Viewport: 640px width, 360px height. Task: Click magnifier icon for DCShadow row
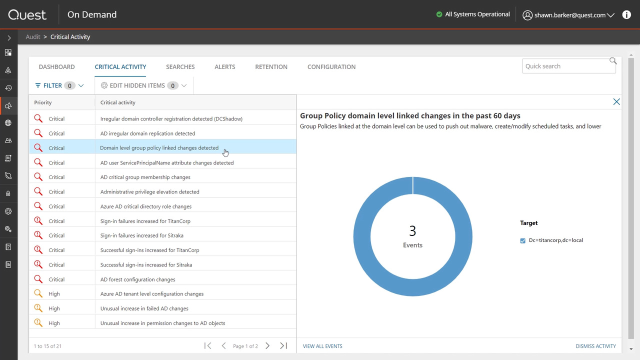(x=38, y=118)
